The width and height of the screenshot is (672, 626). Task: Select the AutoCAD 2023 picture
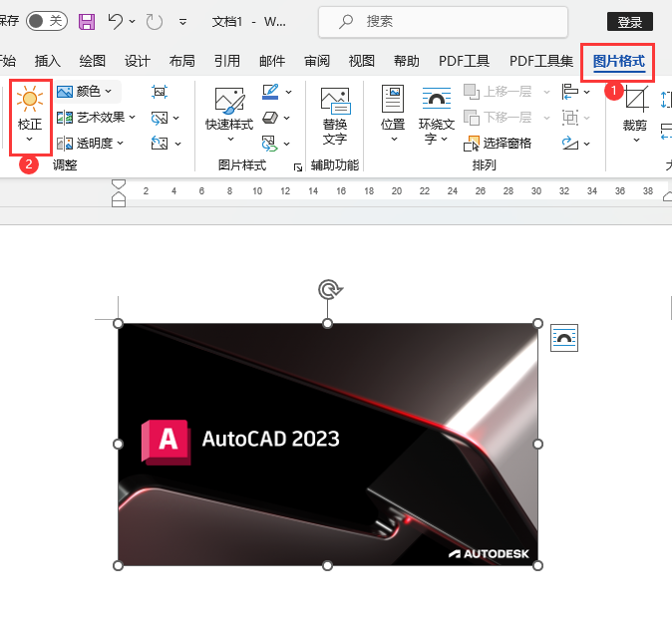[x=328, y=445]
